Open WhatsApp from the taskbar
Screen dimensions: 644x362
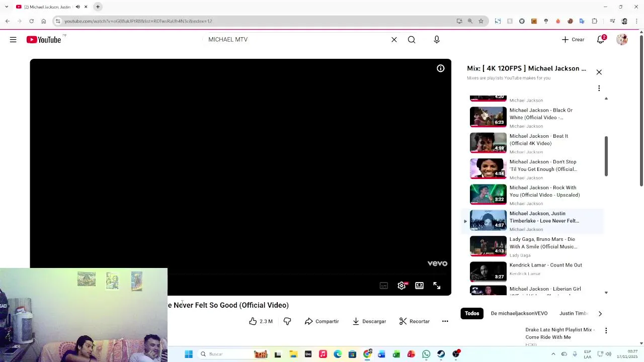point(426,354)
